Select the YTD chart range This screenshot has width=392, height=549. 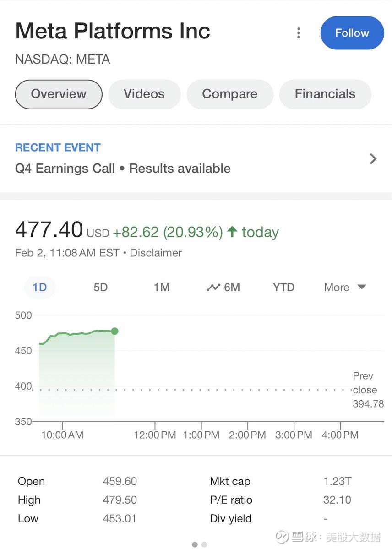283,288
